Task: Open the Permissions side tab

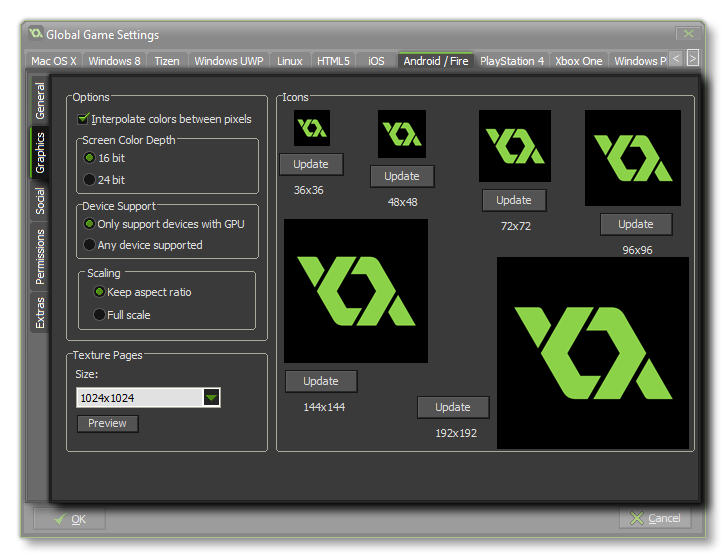Action: click(x=40, y=256)
